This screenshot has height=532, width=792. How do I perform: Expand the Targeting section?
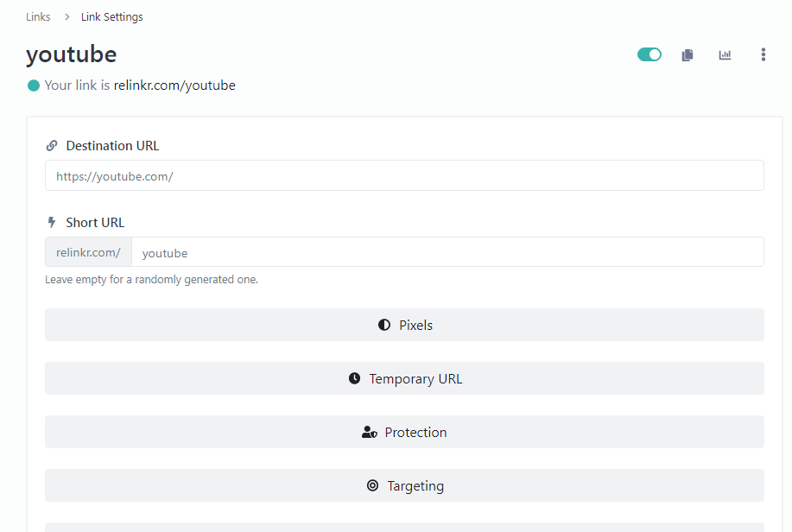(x=404, y=485)
